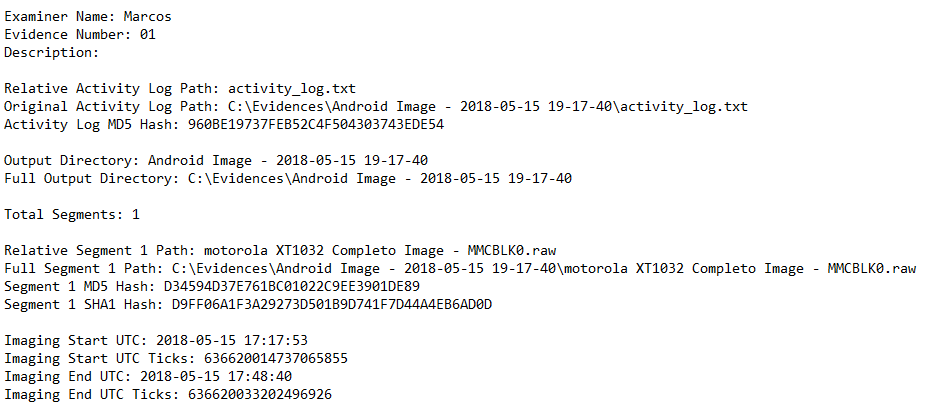Screen dimensions: 941x411
Task: Click the Original Activity Log Path line
Action: pyautogui.click(x=375, y=106)
